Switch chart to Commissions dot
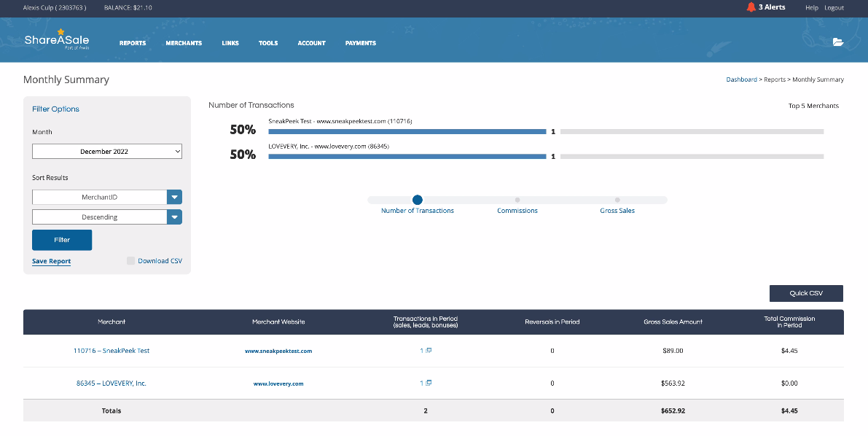This screenshot has width=868, height=436. point(517,200)
